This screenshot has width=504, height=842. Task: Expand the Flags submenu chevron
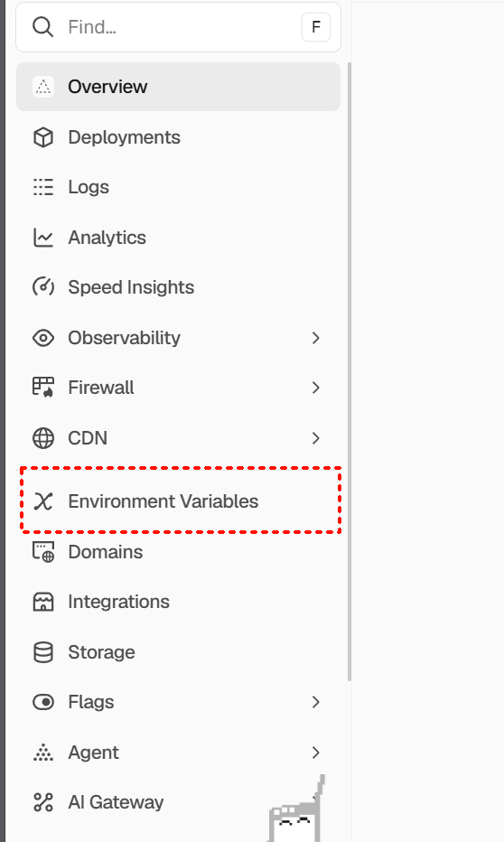tap(315, 702)
